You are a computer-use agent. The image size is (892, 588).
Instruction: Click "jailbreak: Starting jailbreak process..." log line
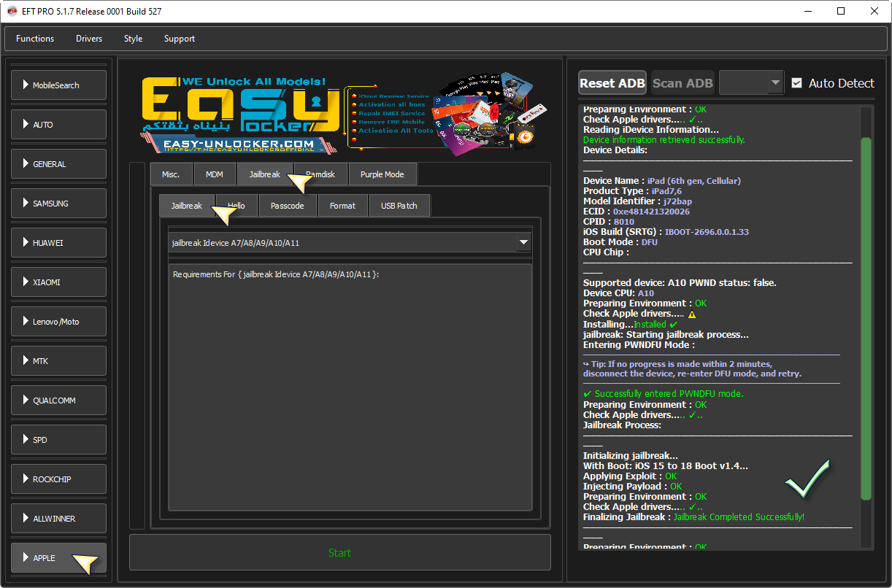666,335
